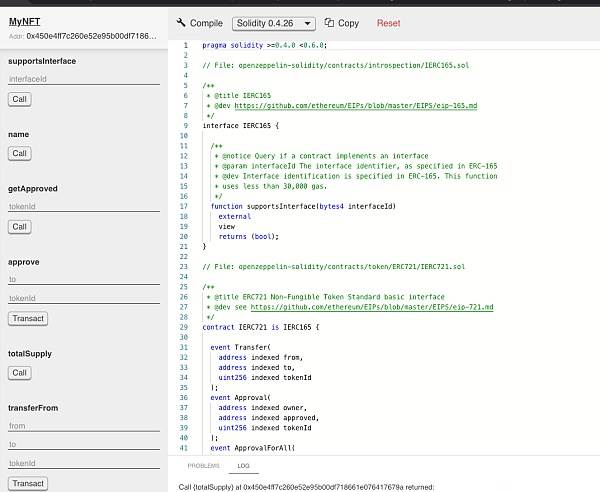
Task: Focus the tokenId field under transferFrom
Action: point(84,463)
